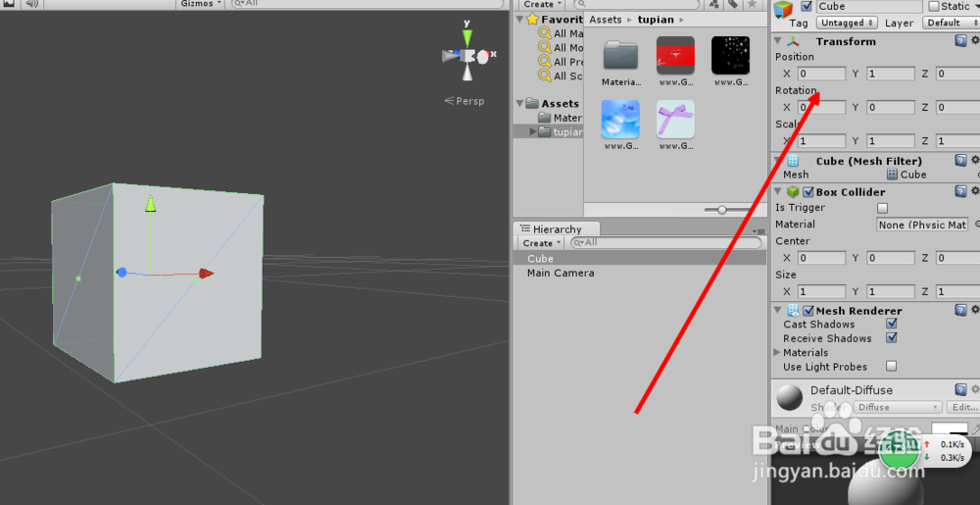
Task: Expand the tupian folder arrow
Action: (x=533, y=131)
